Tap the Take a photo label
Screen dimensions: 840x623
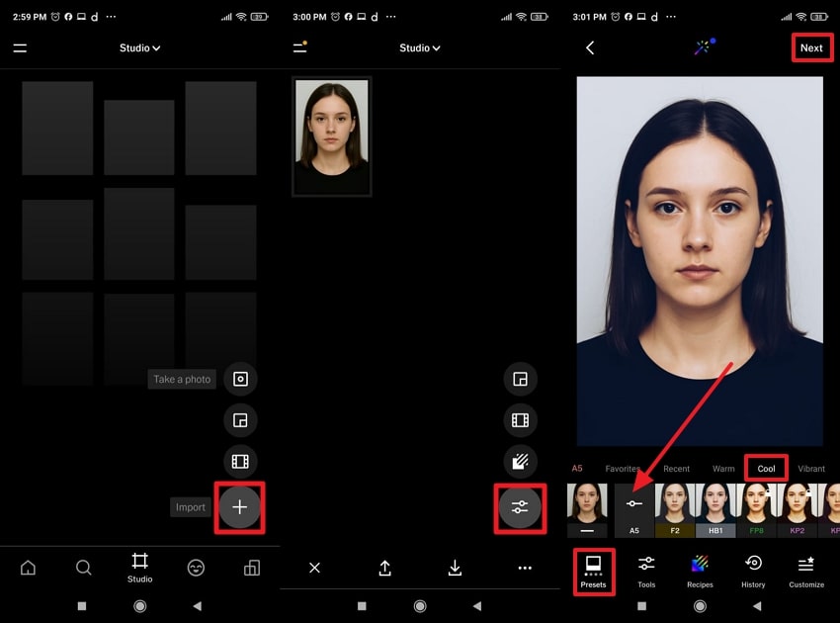click(x=182, y=379)
